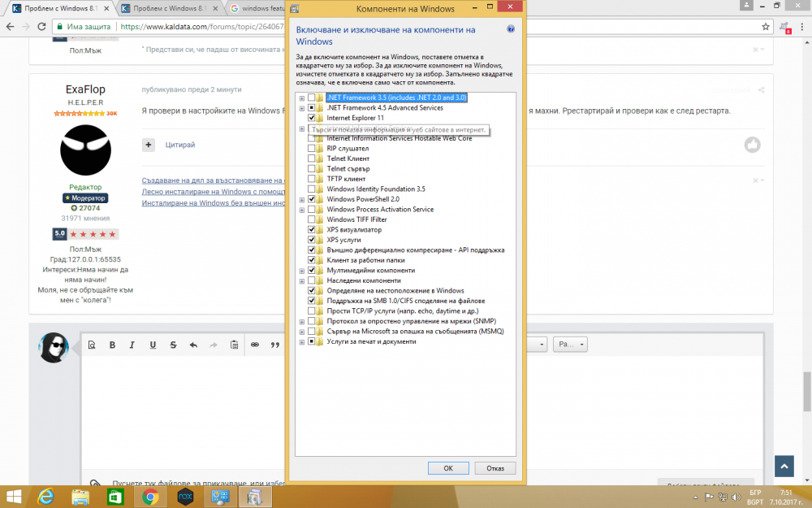Open Chrome's three-dot menu
Image resolution: width=812 pixels, height=508 pixels.
802,27
